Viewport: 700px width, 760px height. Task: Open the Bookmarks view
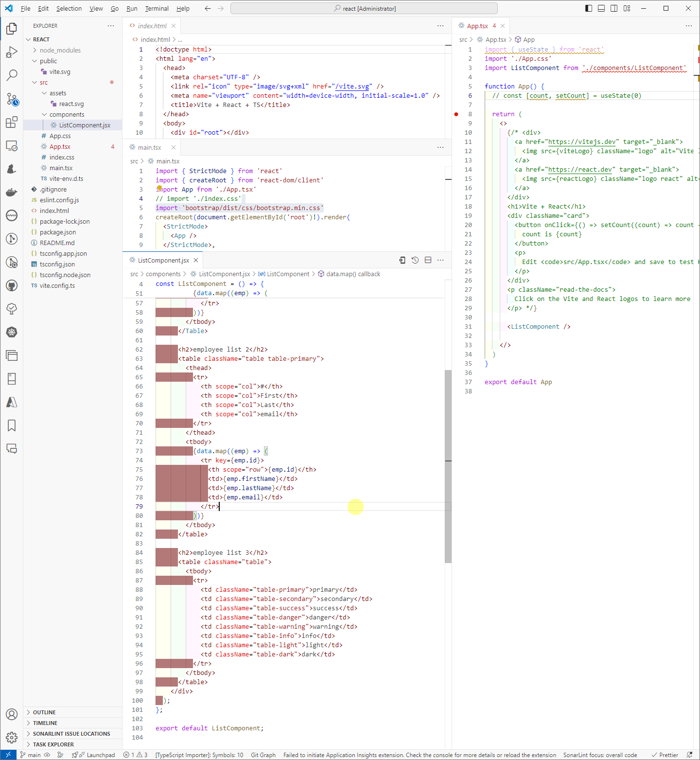[12, 425]
